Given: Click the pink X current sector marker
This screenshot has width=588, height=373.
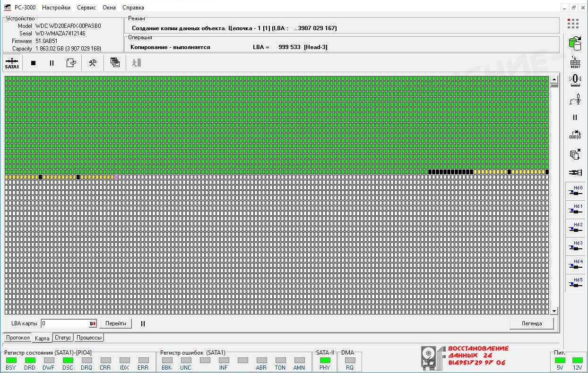Looking at the screenshot, I should tap(116, 177).
